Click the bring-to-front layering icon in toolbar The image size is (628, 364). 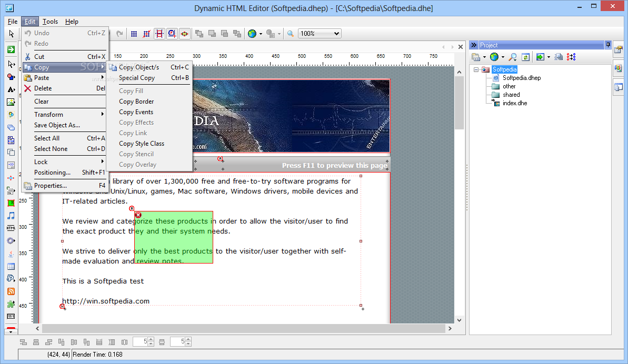coord(199,34)
